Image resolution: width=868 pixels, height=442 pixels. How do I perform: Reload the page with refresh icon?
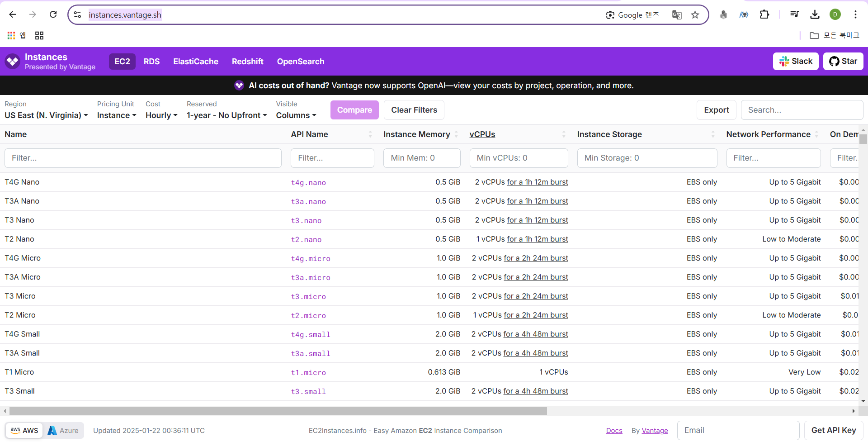click(x=53, y=14)
